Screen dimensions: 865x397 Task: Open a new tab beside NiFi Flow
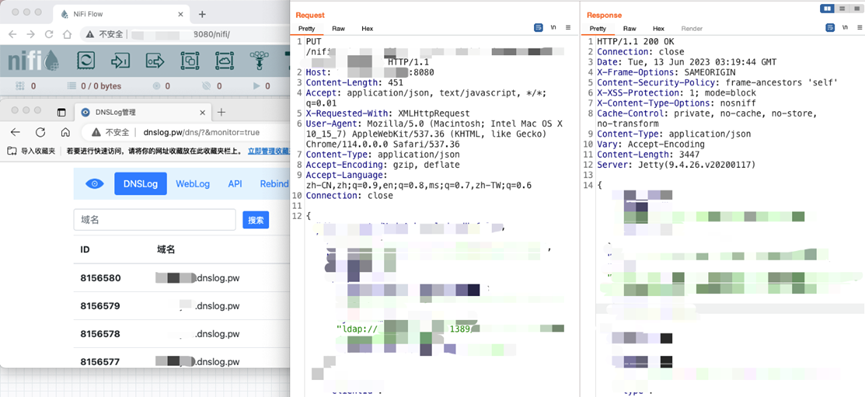[202, 14]
